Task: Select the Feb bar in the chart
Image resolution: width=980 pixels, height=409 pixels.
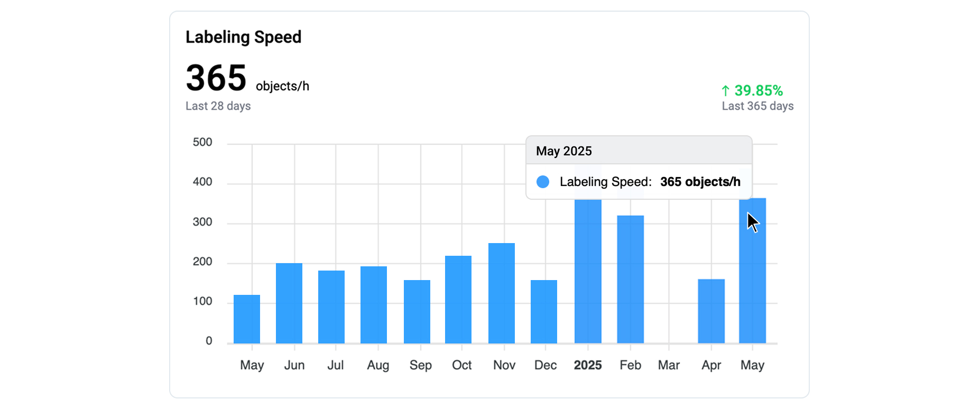Action: click(x=631, y=279)
